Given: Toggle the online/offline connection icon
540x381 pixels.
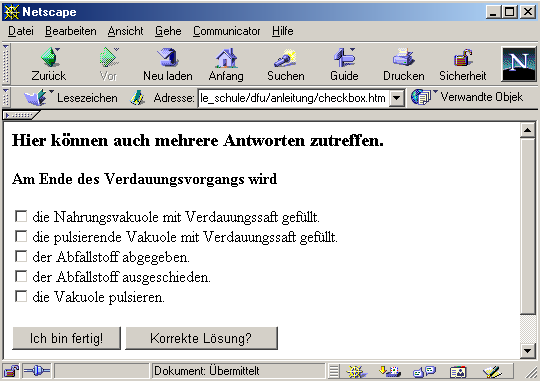Looking at the screenshot, I should (37, 371).
